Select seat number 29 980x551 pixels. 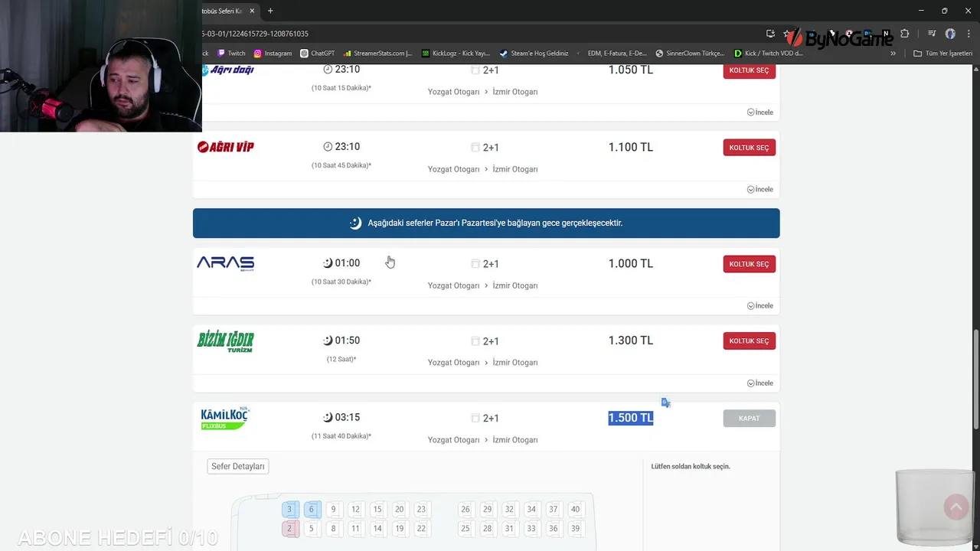pyautogui.click(x=487, y=509)
